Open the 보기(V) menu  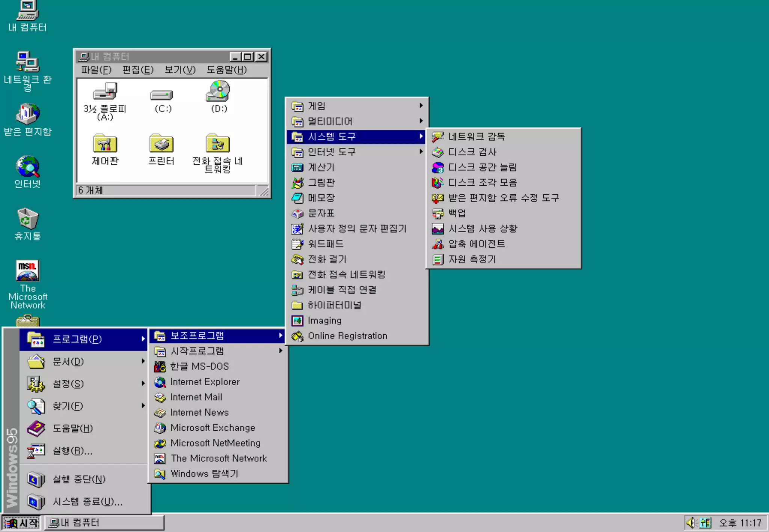pos(180,70)
